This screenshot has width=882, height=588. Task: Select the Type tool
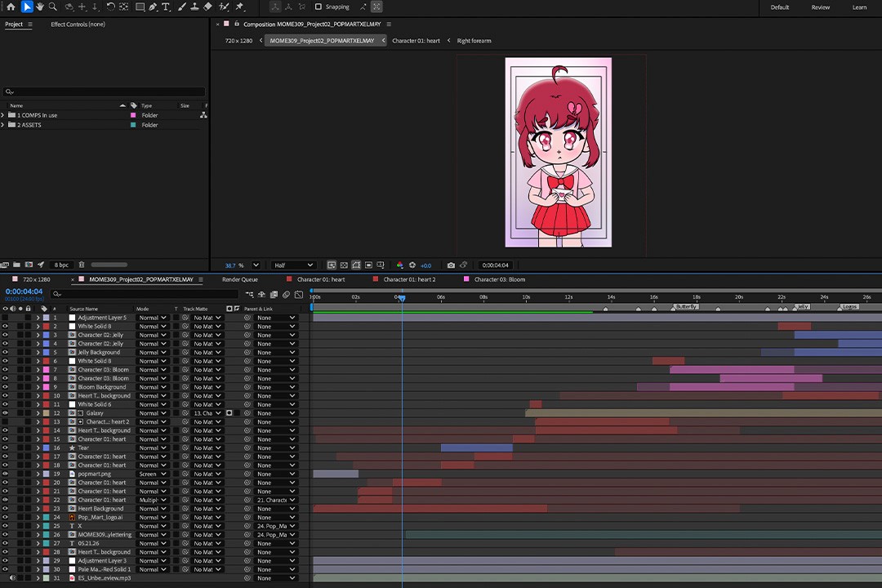166,7
